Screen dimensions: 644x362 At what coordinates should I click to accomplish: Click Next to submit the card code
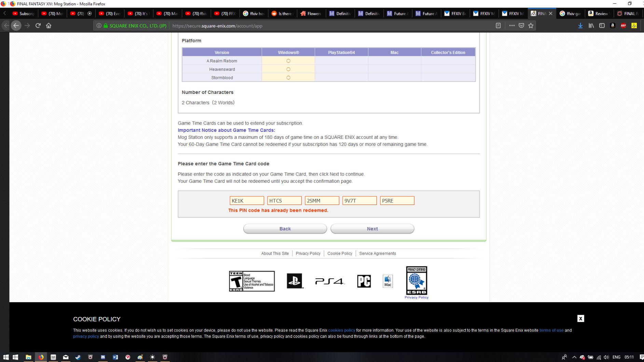(372, 229)
